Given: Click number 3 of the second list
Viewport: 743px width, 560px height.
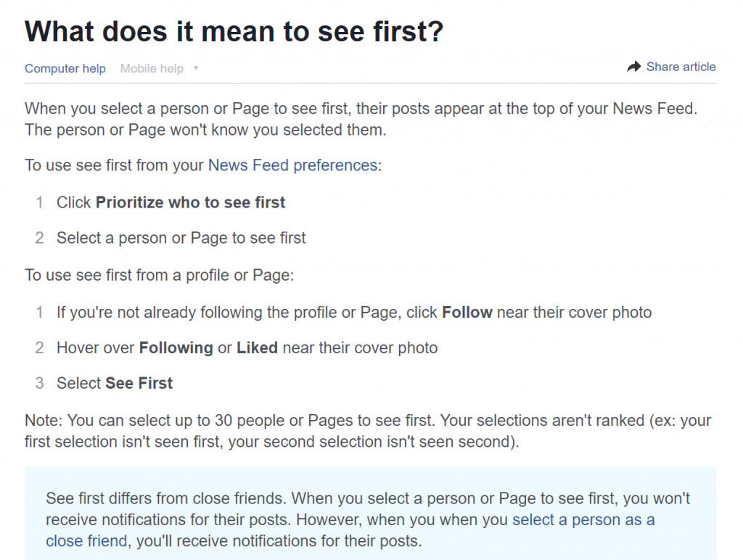Looking at the screenshot, I should tap(39, 383).
